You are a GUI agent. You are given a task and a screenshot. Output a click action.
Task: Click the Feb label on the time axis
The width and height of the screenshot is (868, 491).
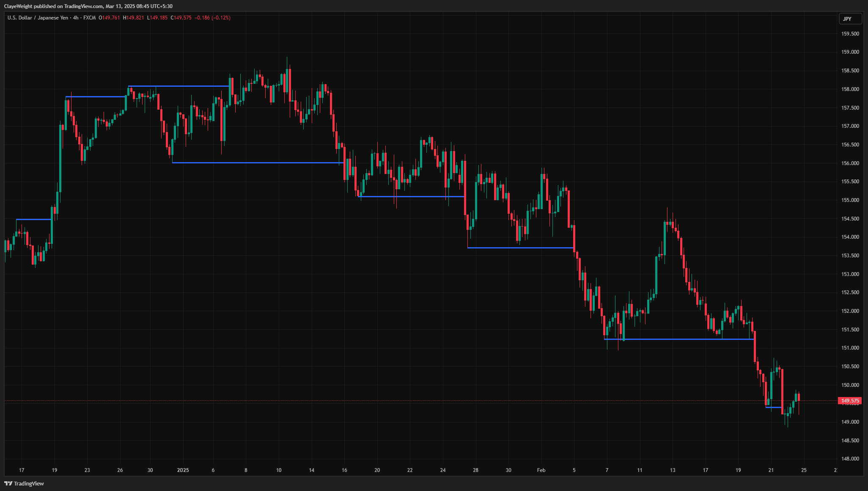click(x=541, y=470)
